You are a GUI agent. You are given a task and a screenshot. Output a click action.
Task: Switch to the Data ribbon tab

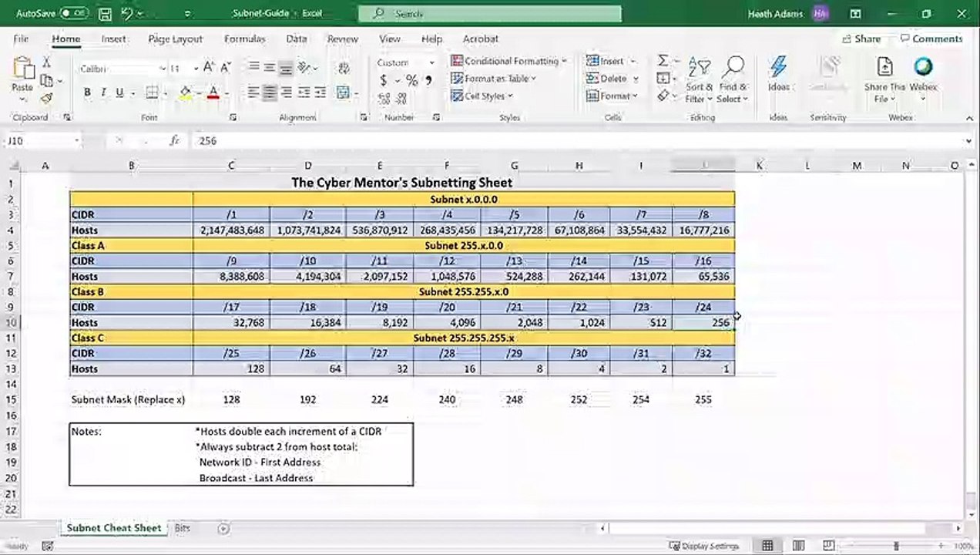(297, 39)
